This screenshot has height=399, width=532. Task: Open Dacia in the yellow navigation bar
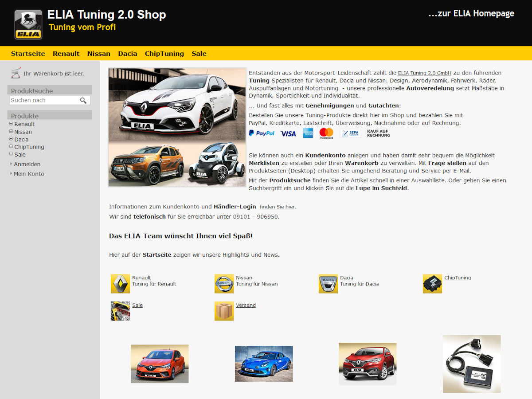coord(128,54)
